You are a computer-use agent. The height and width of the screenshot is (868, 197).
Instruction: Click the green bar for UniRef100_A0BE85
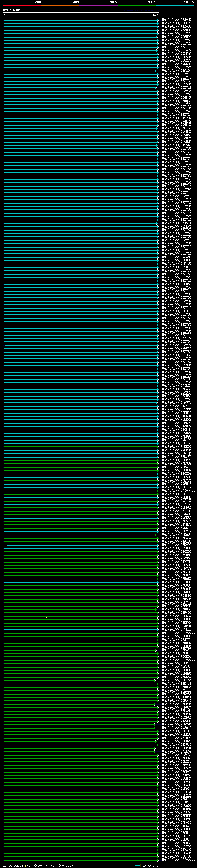(x=81, y=447)
